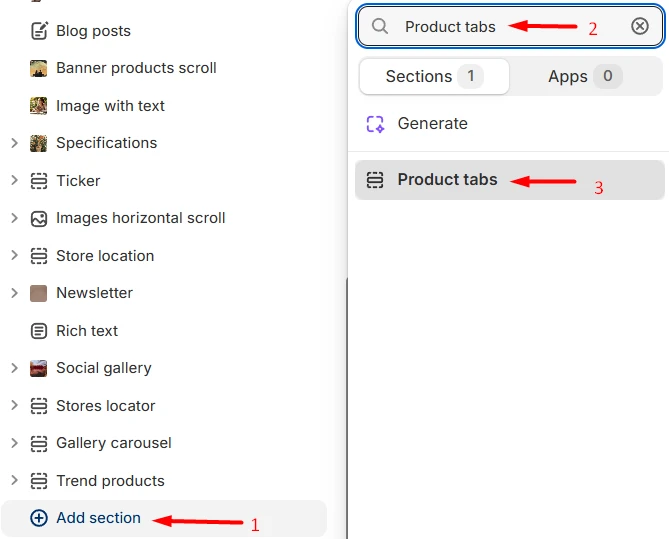The image size is (669, 539).
Task: Click the Trend products section icon
Action: (39, 481)
